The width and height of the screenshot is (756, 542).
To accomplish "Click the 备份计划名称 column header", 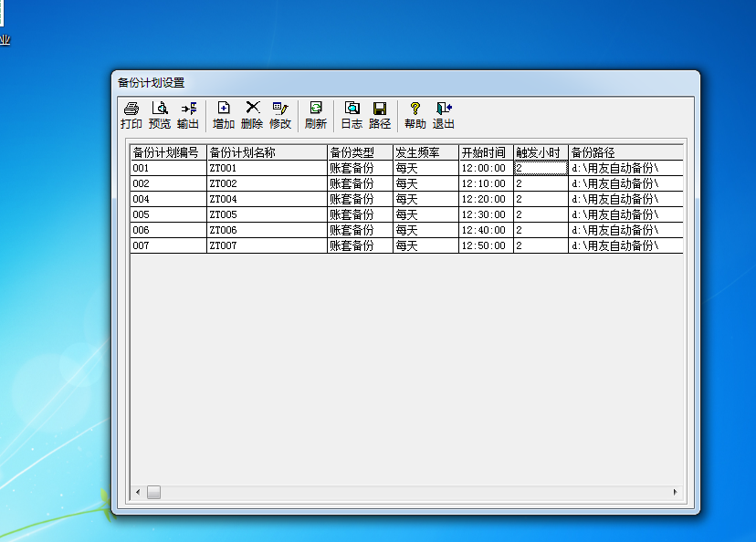I will 268,152.
